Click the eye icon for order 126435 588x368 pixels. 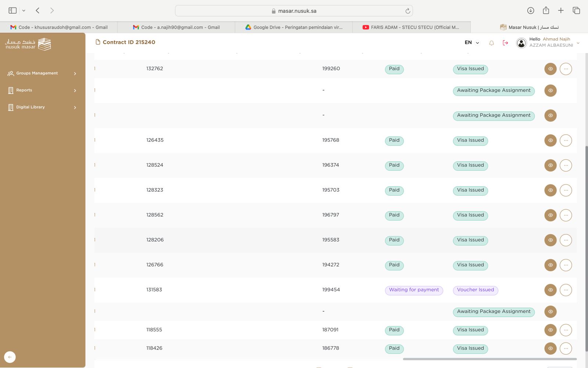click(x=550, y=140)
